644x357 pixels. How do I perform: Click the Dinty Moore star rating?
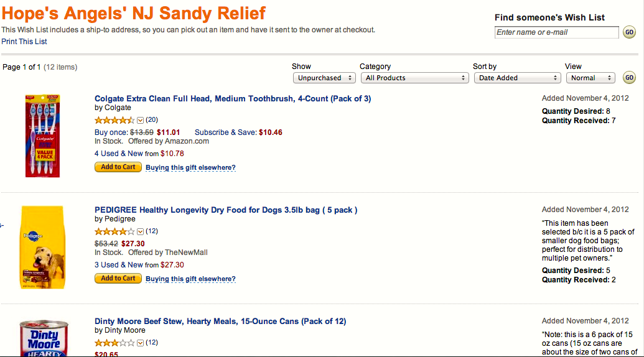114,343
